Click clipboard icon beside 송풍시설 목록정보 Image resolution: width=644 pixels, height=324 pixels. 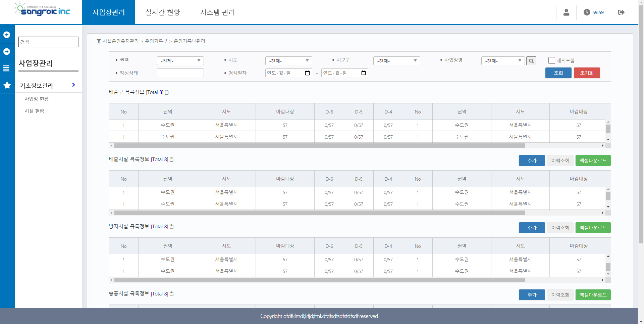pos(171,294)
